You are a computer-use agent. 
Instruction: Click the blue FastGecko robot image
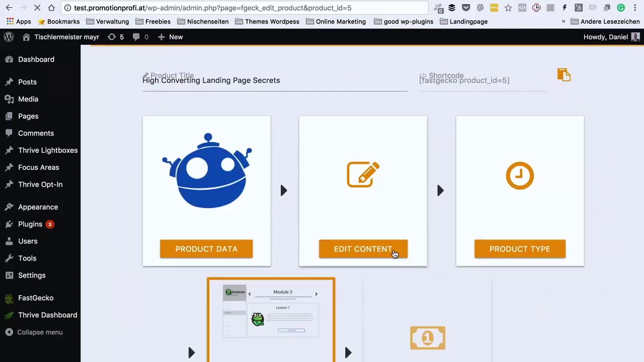[207, 171]
